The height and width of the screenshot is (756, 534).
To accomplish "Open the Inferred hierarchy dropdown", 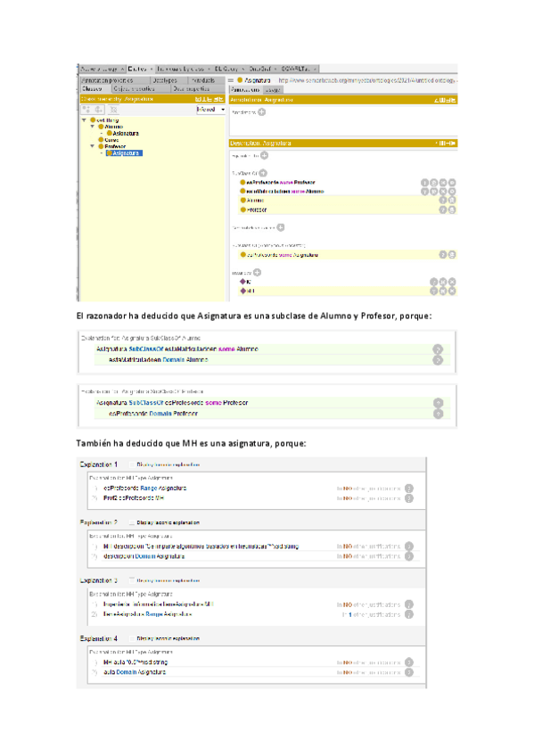I will coord(210,110).
